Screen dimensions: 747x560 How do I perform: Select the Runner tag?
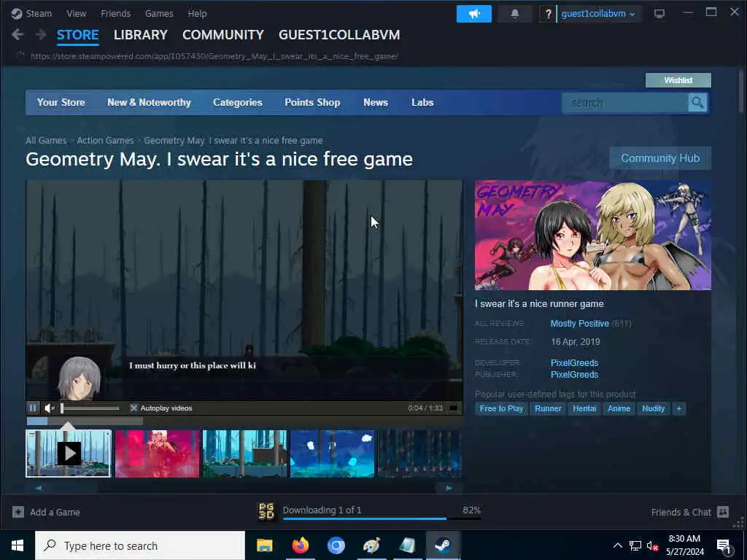[548, 408]
